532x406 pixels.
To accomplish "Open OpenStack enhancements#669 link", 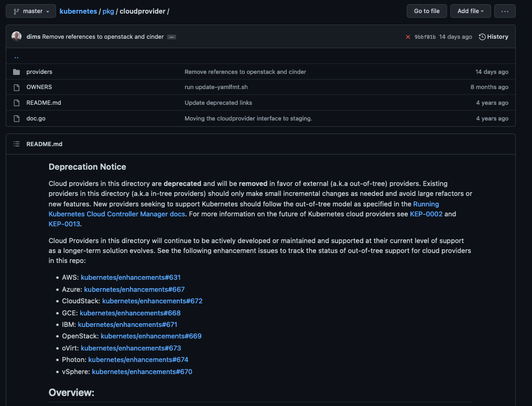I will click(x=151, y=336).
